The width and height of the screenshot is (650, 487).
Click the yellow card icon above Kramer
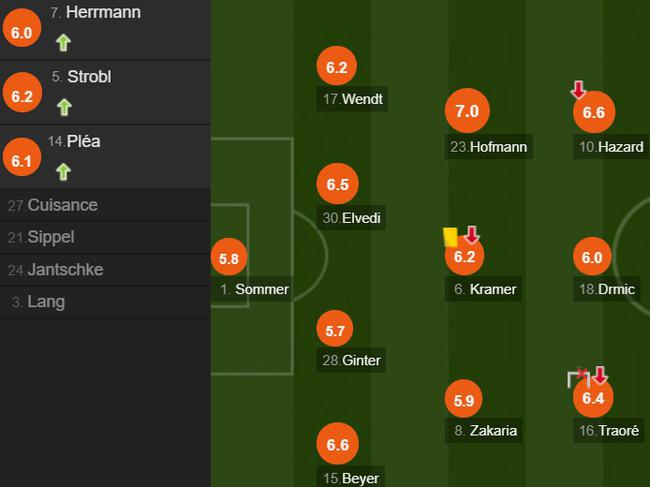click(x=450, y=236)
